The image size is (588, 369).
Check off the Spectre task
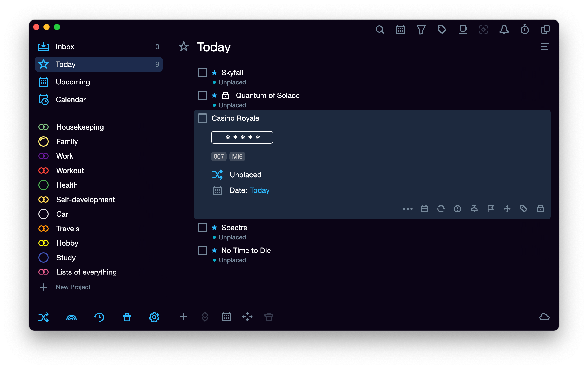pyautogui.click(x=202, y=228)
